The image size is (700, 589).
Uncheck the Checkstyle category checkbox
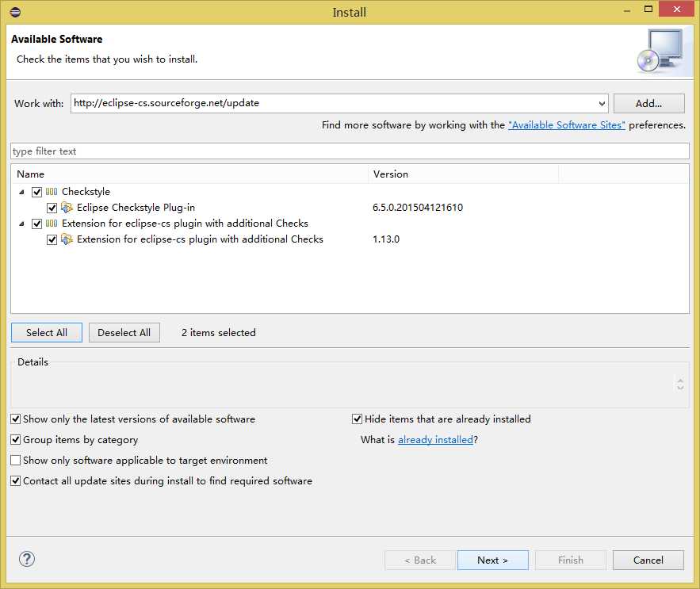point(36,192)
